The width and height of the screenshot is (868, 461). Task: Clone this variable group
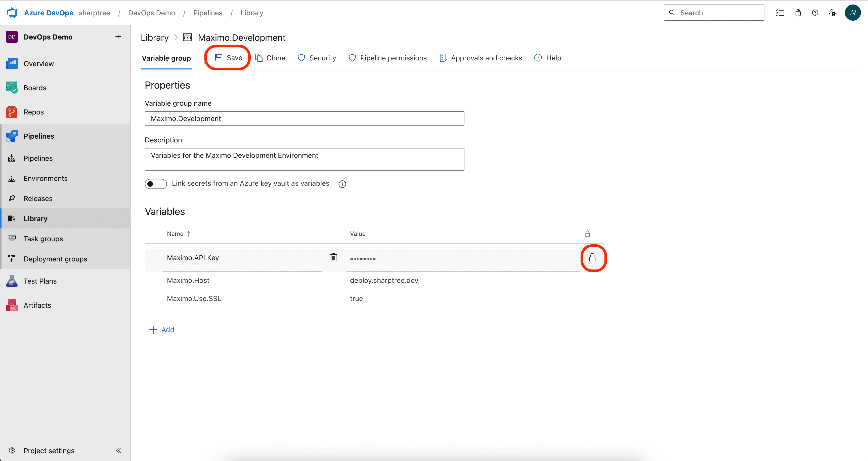click(x=270, y=58)
